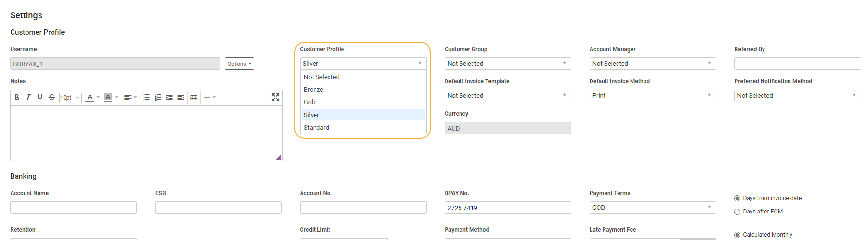
Task: Open the more options ellipsis menu
Action: click(210, 97)
